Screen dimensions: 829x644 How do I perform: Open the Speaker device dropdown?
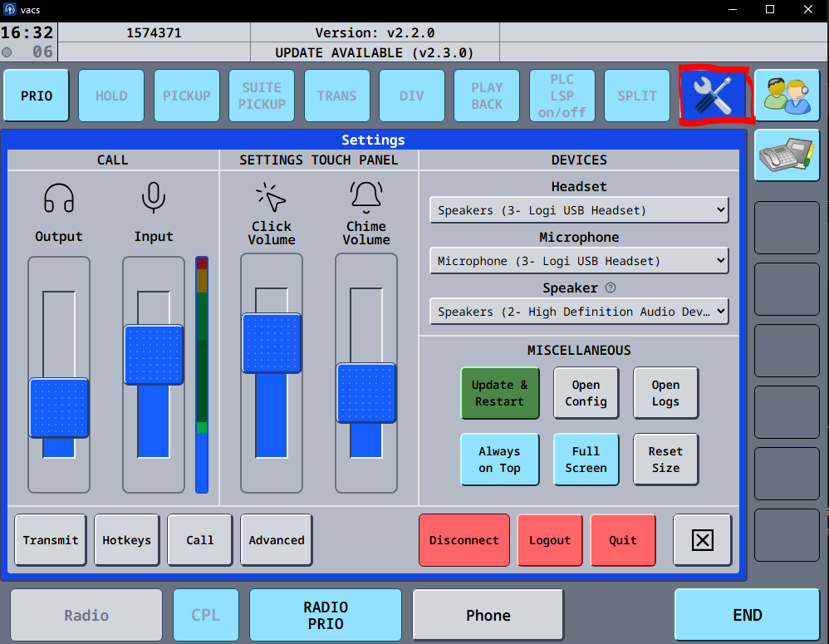(579, 312)
